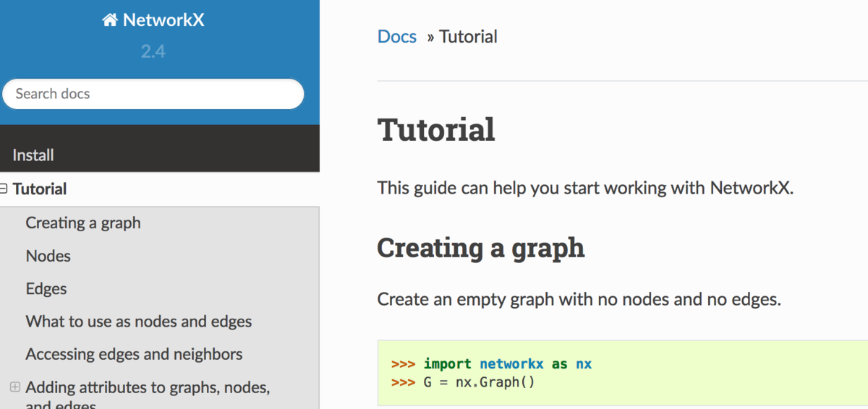The width and height of the screenshot is (868, 409).
Task: Click the 'import networkx as nx' code line
Action: 492,364
